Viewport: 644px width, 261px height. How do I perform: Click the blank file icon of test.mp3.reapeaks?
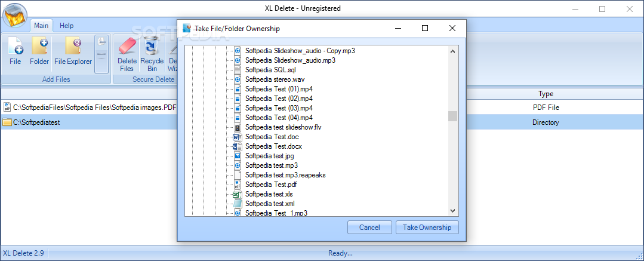237,174
